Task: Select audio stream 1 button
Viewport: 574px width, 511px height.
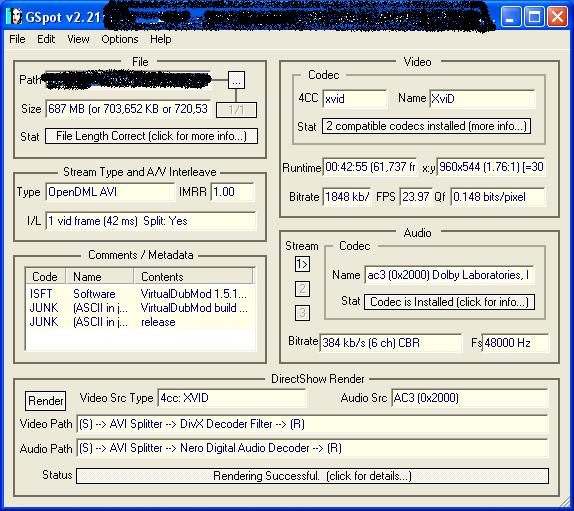Action: (x=302, y=264)
